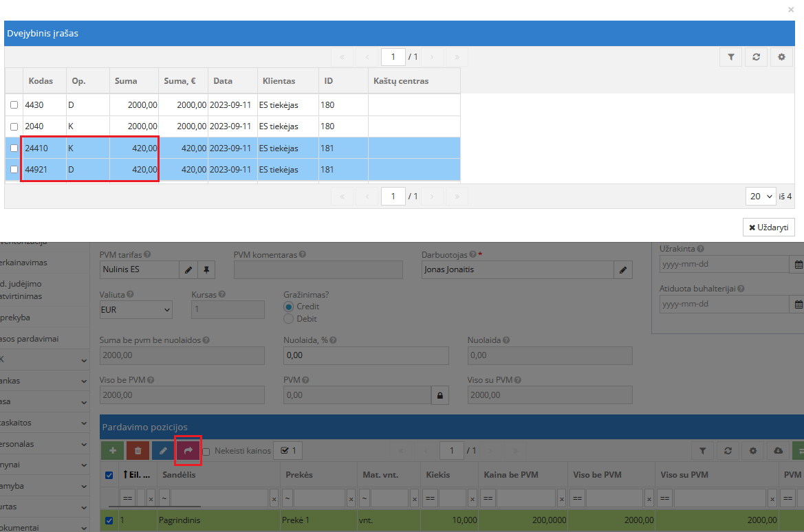The height and width of the screenshot is (532, 804).
Task: Click the pin icon beside Nulinis ES
Action: point(206,270)
